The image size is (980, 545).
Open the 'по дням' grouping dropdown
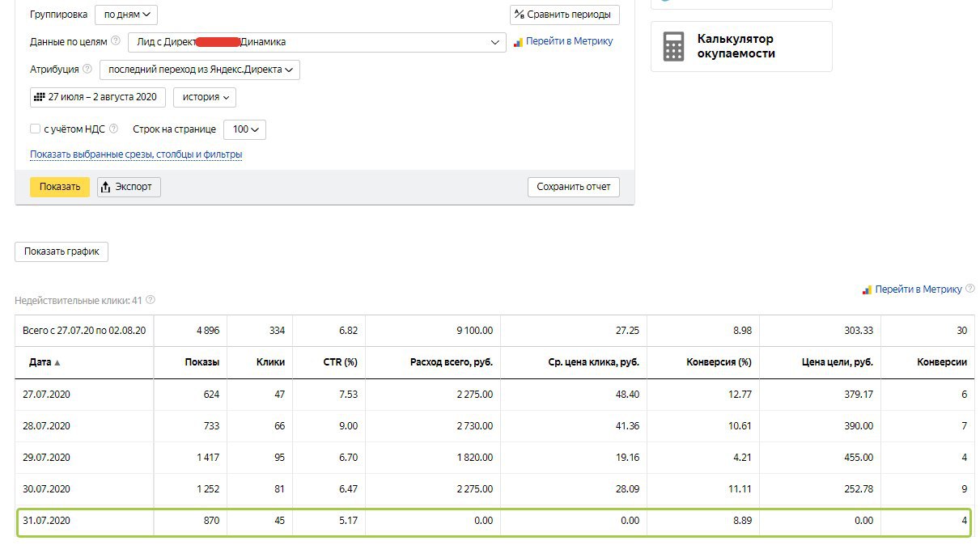126,15
